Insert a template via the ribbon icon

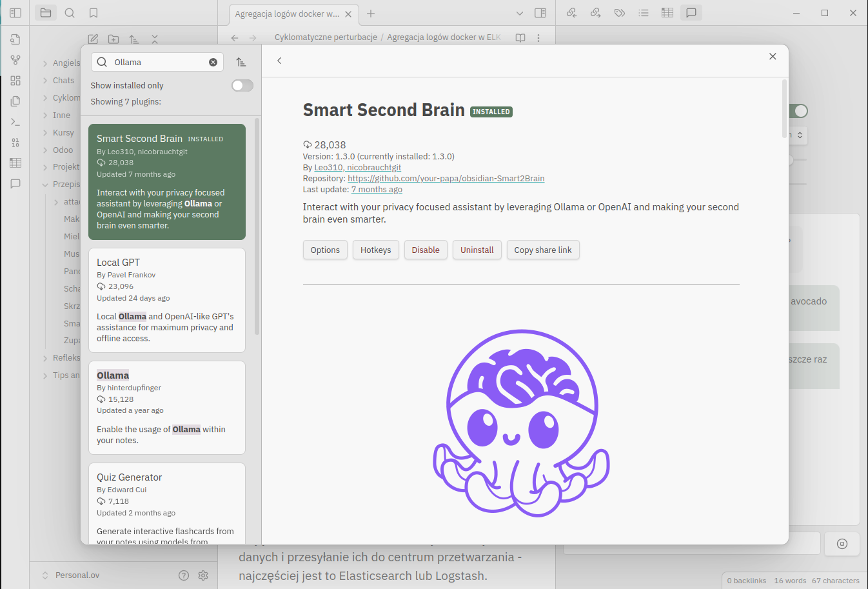click(x=15, y=101)
